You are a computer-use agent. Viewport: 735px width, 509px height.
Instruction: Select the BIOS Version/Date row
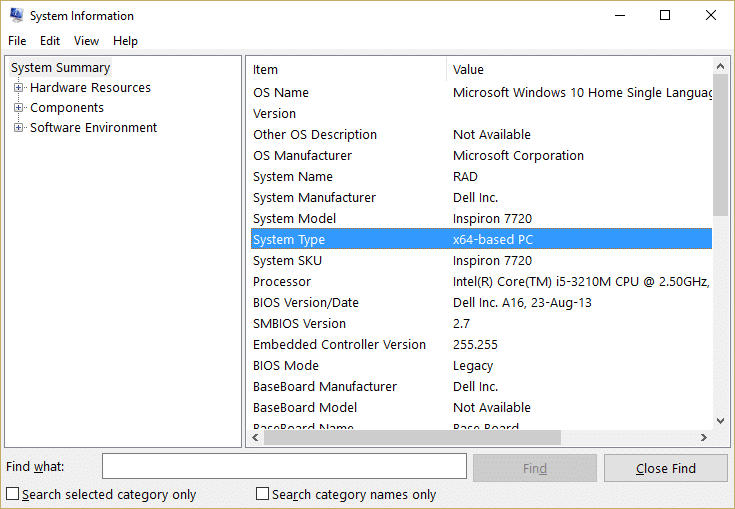pos(481,303)
